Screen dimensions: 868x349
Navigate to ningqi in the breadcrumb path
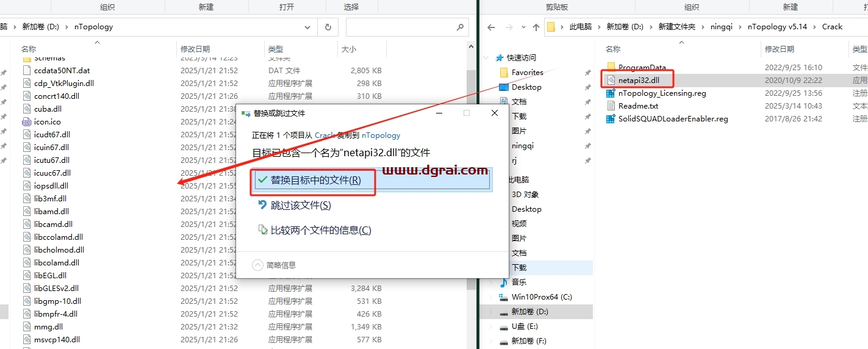click(x=721, y=27)
